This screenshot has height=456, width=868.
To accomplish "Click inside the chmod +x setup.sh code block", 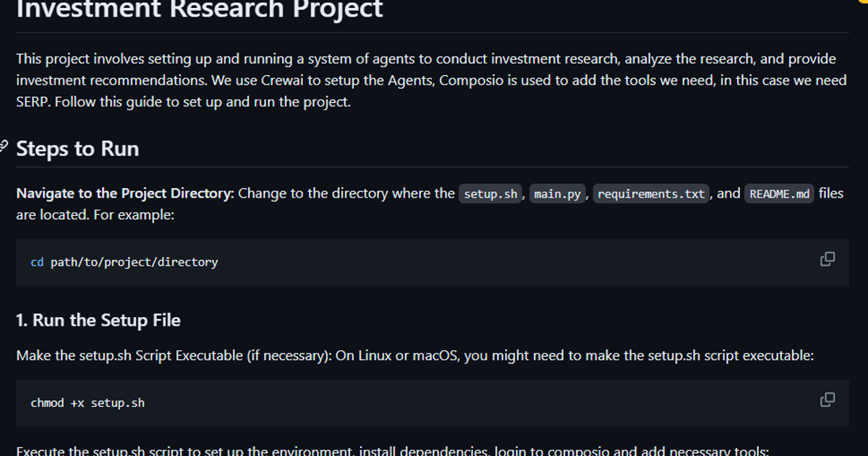I will [434, 403].
